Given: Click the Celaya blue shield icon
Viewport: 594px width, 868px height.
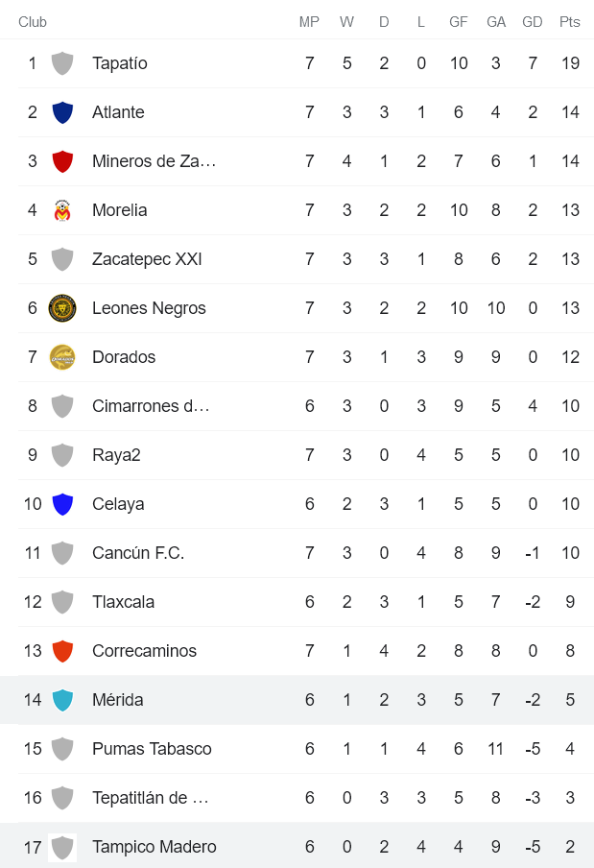Looking at the screenshot, I should pos(62,504).
